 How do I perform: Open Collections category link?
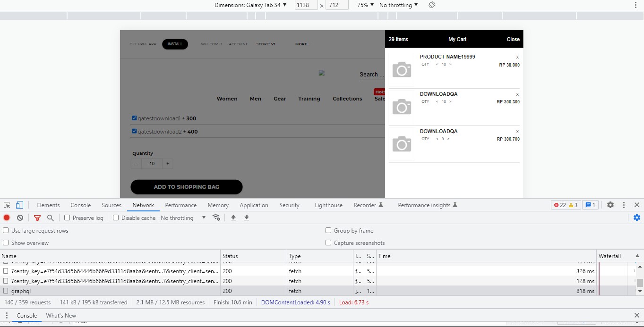[347, 99]
